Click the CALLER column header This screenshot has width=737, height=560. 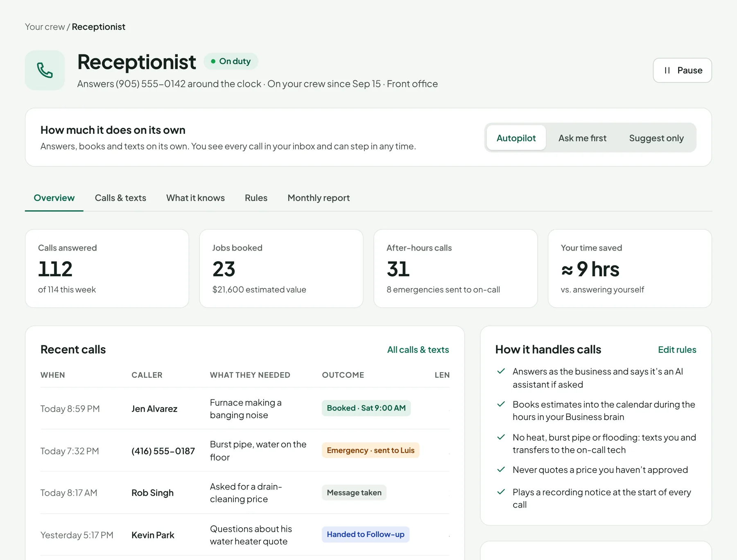point(147,375)
